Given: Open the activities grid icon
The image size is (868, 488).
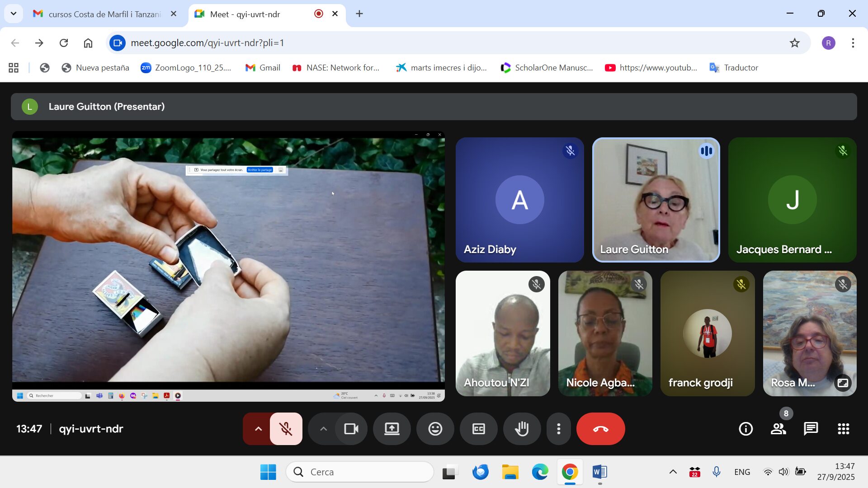Looking at the screenshot, I should click(x=843, y=429).
